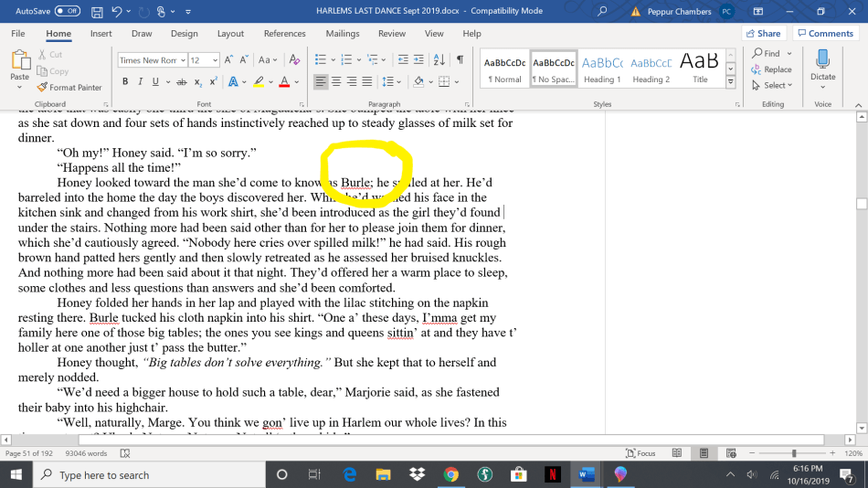Apply Bold formatting
Screen dimensions: 868x488
point(123,81)
